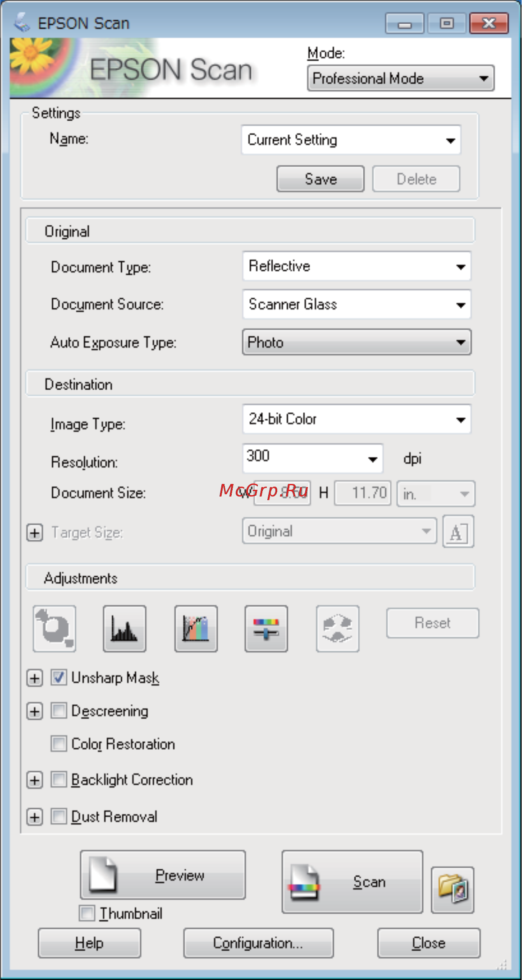Image resolution: width=522 pixels, height=980 pixels.
Task: Click the Delete settings button
Action: tap(416, 179)
